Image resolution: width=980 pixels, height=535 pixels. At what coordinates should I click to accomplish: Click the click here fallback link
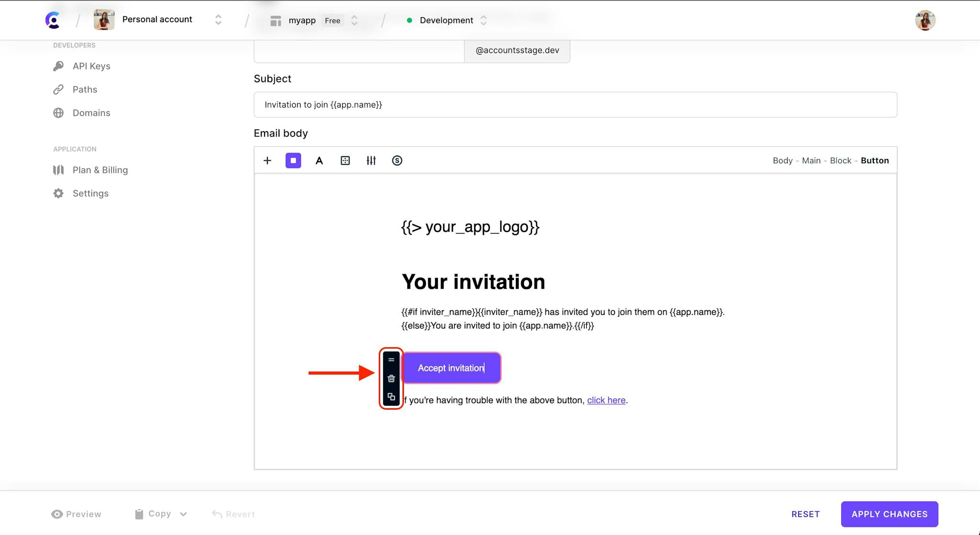coord(606,400)
